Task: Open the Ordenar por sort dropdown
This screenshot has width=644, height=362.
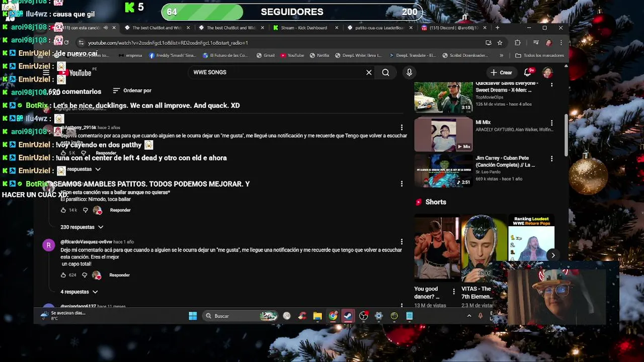Action: [132, 90]
